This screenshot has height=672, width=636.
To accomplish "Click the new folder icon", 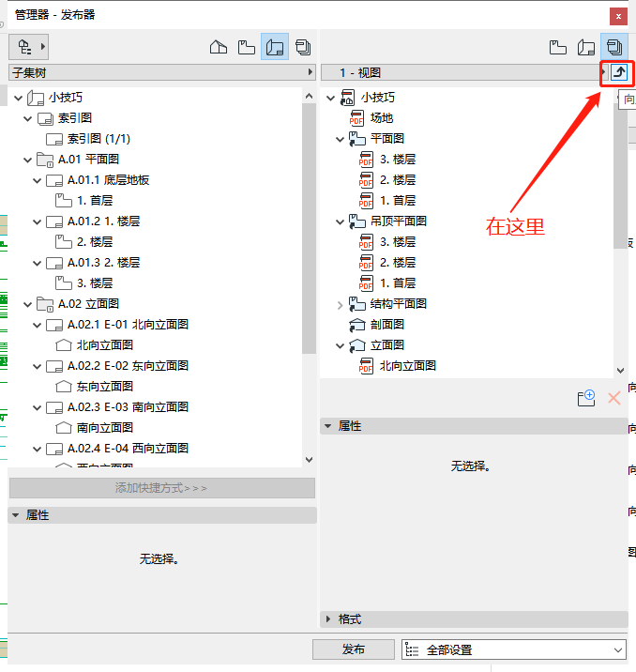I will 586,398.
